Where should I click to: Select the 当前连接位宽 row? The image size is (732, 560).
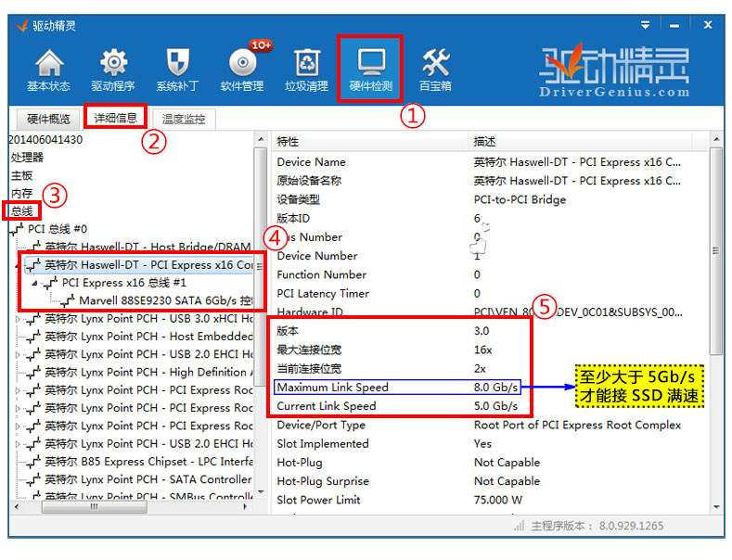(x=489, y=369)
